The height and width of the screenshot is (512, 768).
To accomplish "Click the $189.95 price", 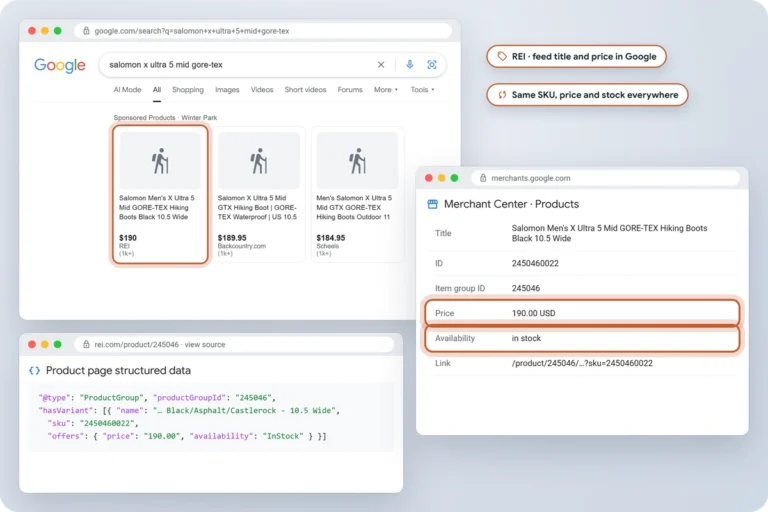I will point(232,238).
